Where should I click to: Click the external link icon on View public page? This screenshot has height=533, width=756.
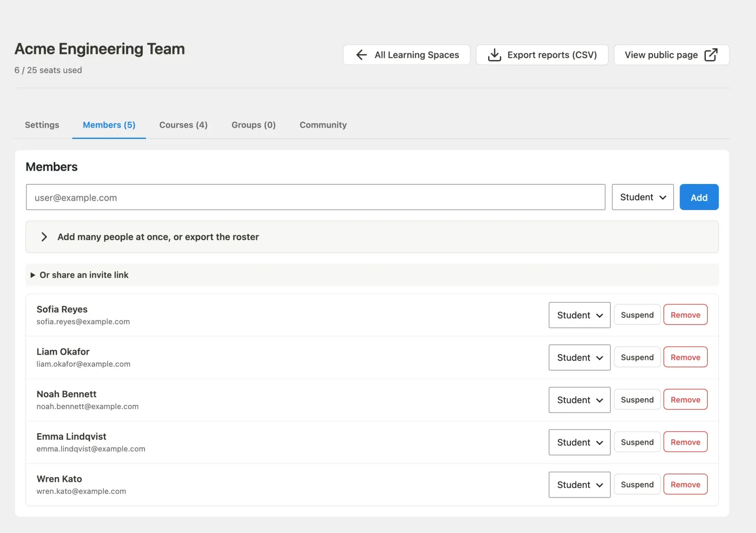click(711, 55)
